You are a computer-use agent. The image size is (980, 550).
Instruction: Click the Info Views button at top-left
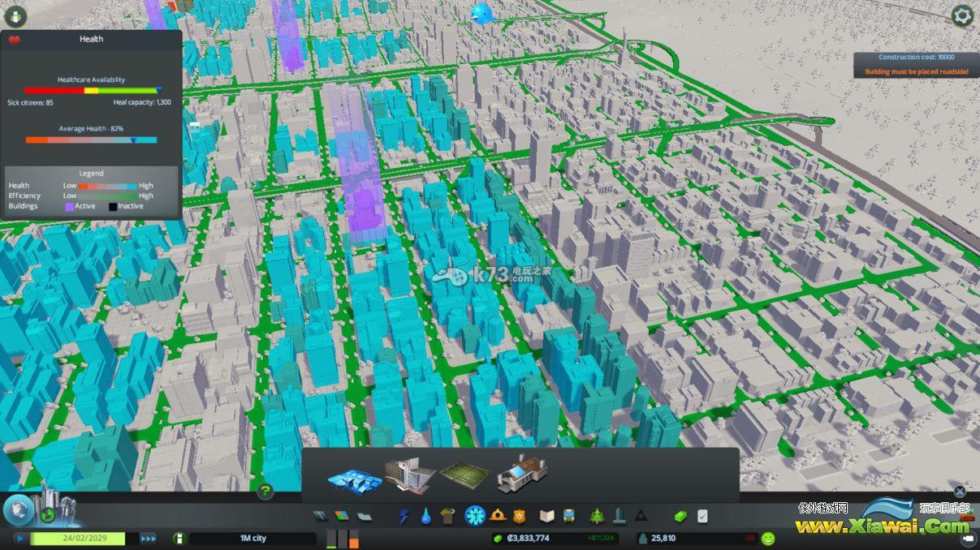(15, 15)
